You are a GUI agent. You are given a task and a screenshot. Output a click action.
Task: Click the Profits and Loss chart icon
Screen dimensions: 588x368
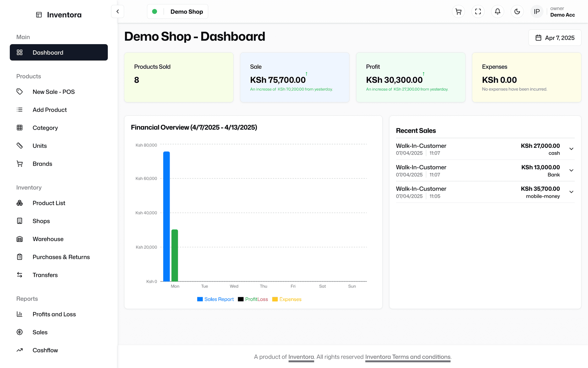pyautogui.click(x=20, y=314)
